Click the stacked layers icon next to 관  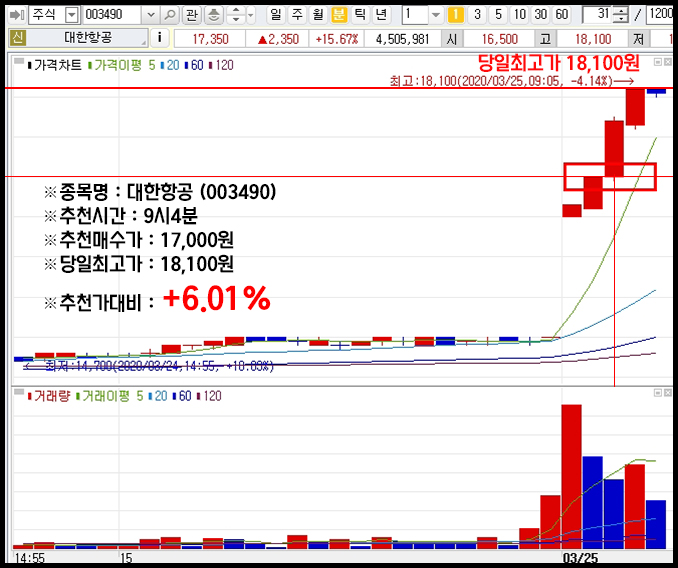click(213, 15)
